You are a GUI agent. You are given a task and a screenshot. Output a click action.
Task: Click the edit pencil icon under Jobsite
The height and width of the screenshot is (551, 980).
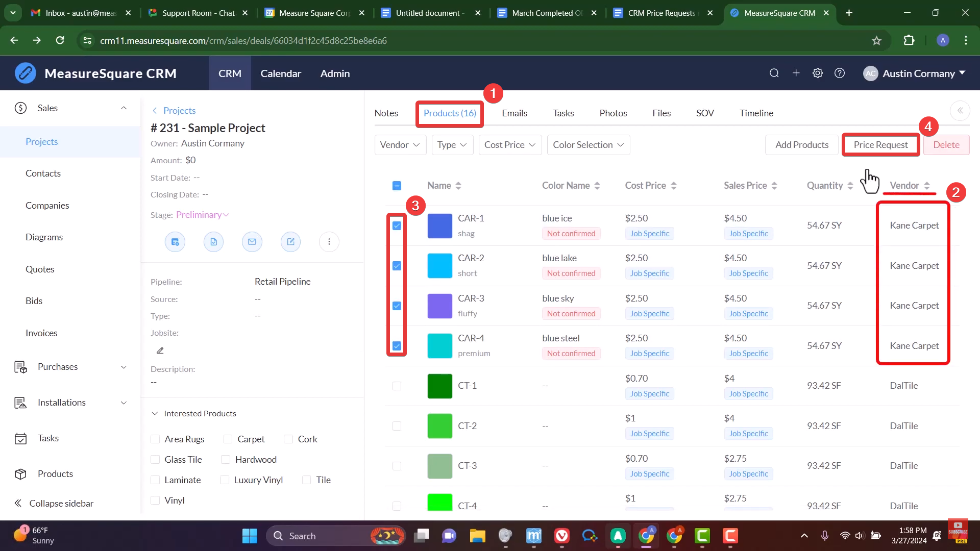pyautogui.click(x=160, y=350)
